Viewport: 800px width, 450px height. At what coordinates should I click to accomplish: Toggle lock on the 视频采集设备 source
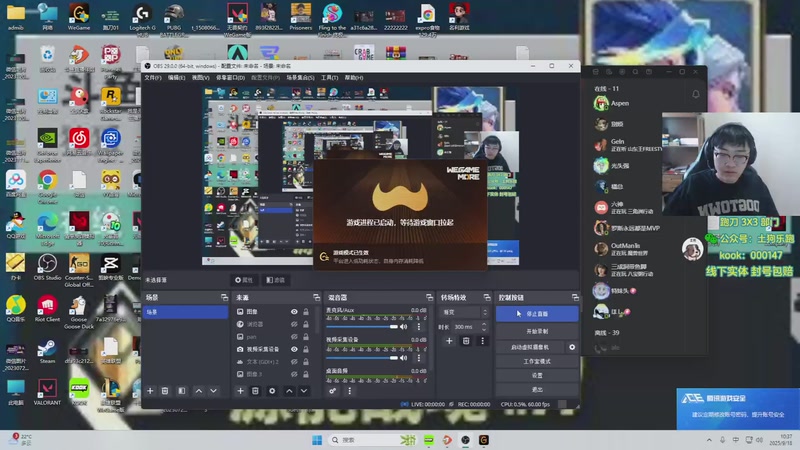coord(306,349)
